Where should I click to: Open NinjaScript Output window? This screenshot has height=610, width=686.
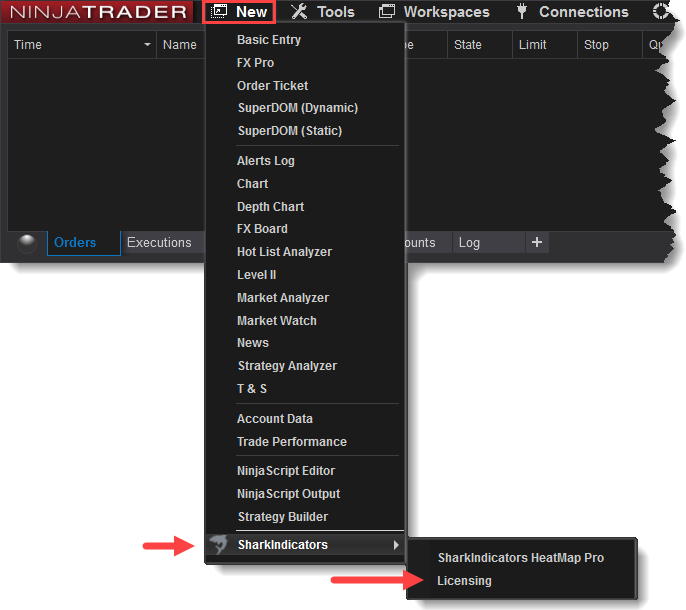[x=289, y=494]
